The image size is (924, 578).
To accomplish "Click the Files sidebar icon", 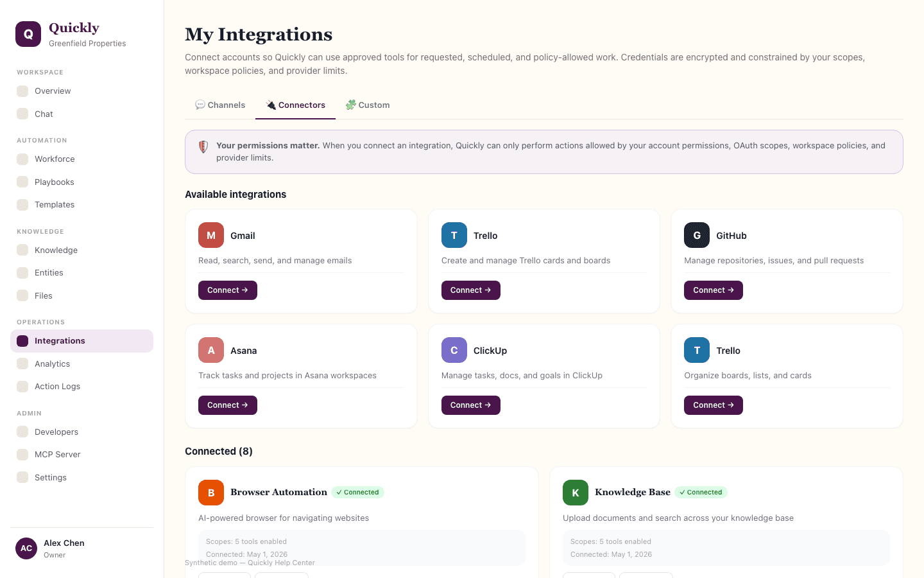I will [22, 295].
